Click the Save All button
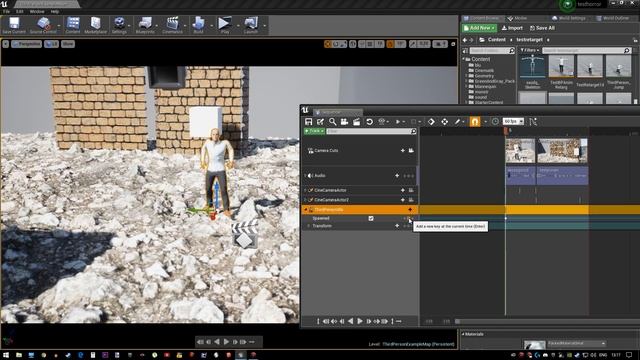This screenshot has width=640, height=360. coord(542,28)
